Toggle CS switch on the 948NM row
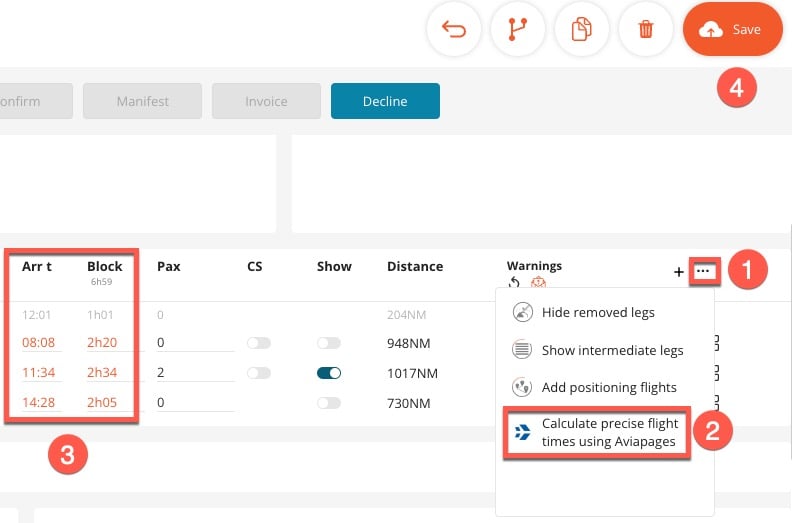This screenshot has width=792, height=523. [259, 343]
